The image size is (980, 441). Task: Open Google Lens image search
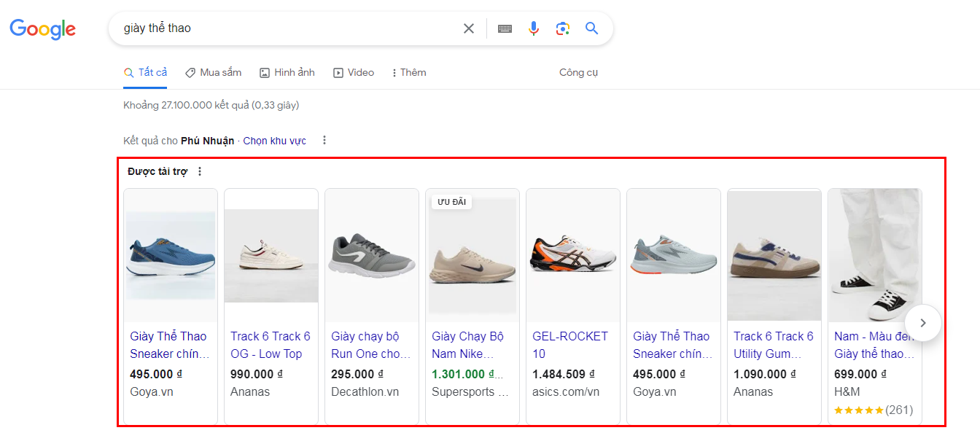click(x=562, y=28)
